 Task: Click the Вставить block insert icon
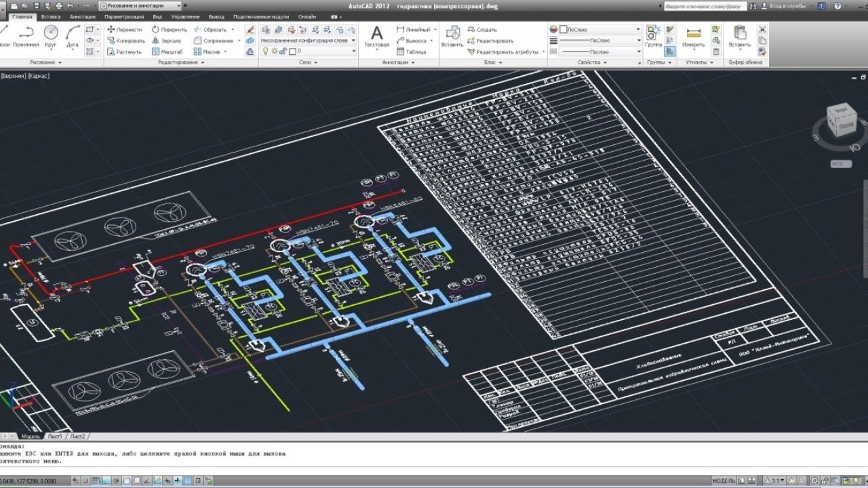452,37
